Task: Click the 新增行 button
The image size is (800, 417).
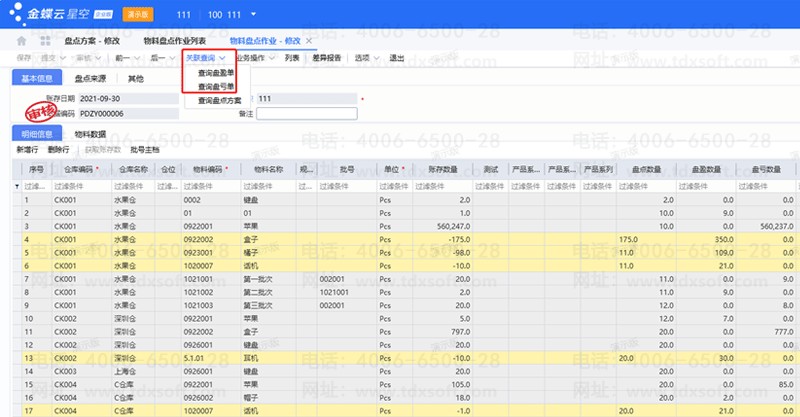Action: (x=29, y=149)
